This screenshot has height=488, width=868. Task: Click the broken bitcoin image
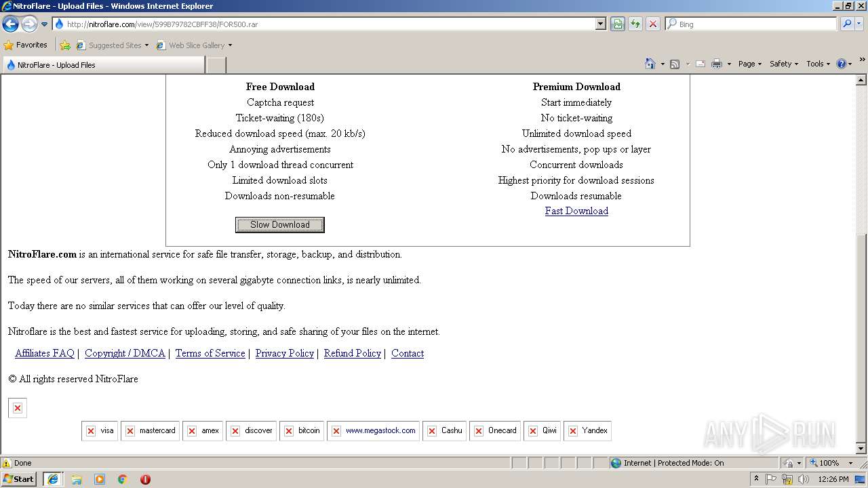302,431
